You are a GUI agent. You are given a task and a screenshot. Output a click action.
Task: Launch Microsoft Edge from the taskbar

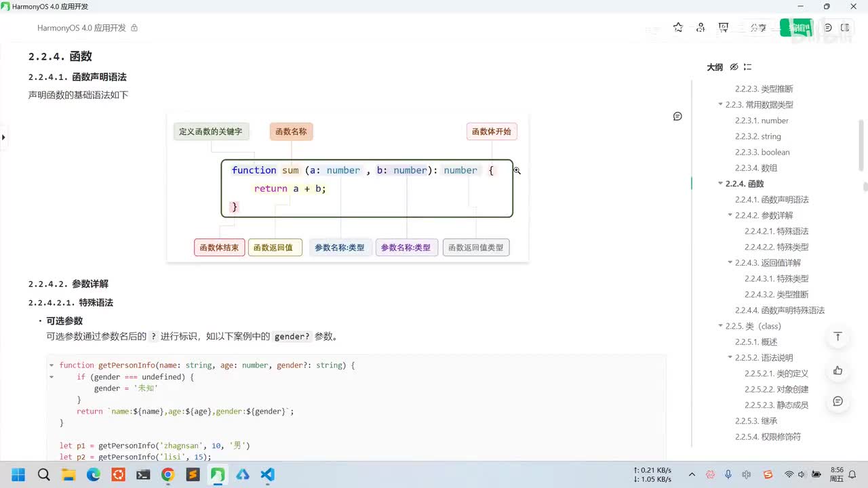pos(94,474)
